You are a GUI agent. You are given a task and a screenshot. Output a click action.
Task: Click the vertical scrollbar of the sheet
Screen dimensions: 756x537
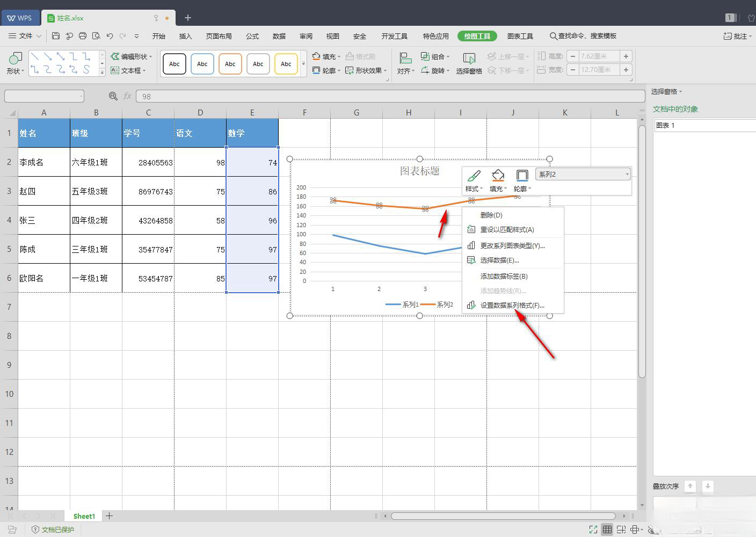click(642, 251)
